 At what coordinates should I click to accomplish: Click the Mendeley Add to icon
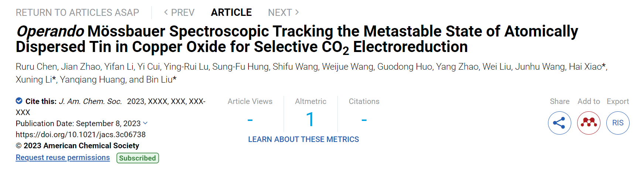point(589,123)
